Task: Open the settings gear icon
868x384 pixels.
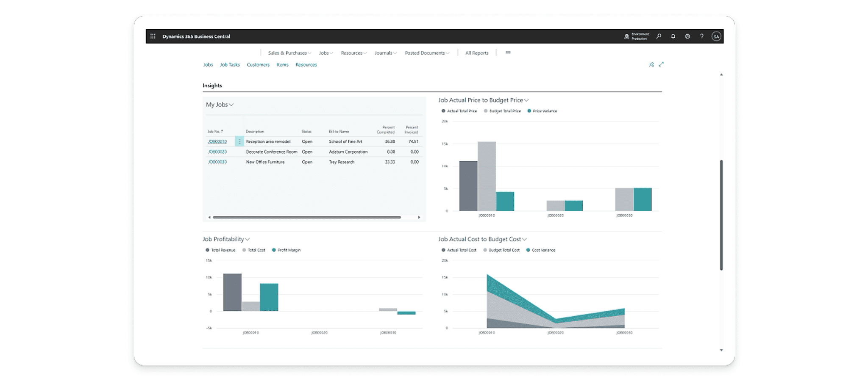Action: click(687, 36)
